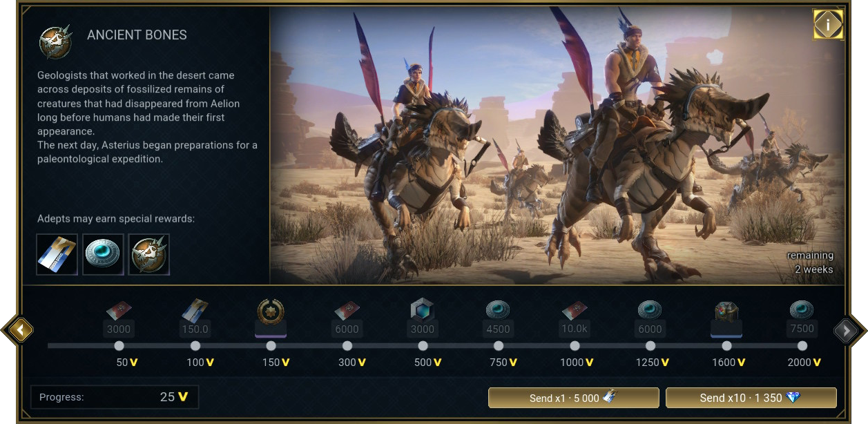868x424 pixels.
Task: Select the ticket icon under special rewards
Action: click(x=57, y=254)
